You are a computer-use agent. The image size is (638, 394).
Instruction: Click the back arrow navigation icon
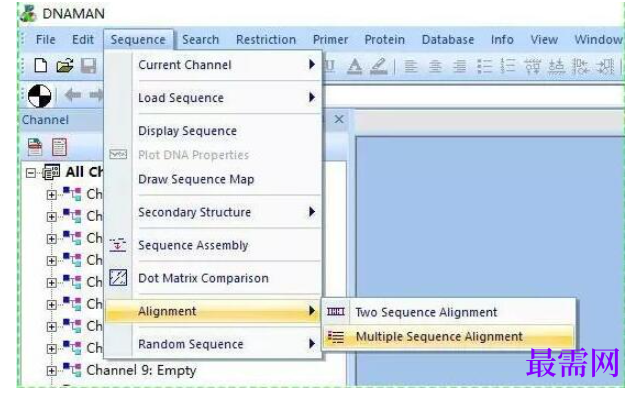tap(72, 95)
